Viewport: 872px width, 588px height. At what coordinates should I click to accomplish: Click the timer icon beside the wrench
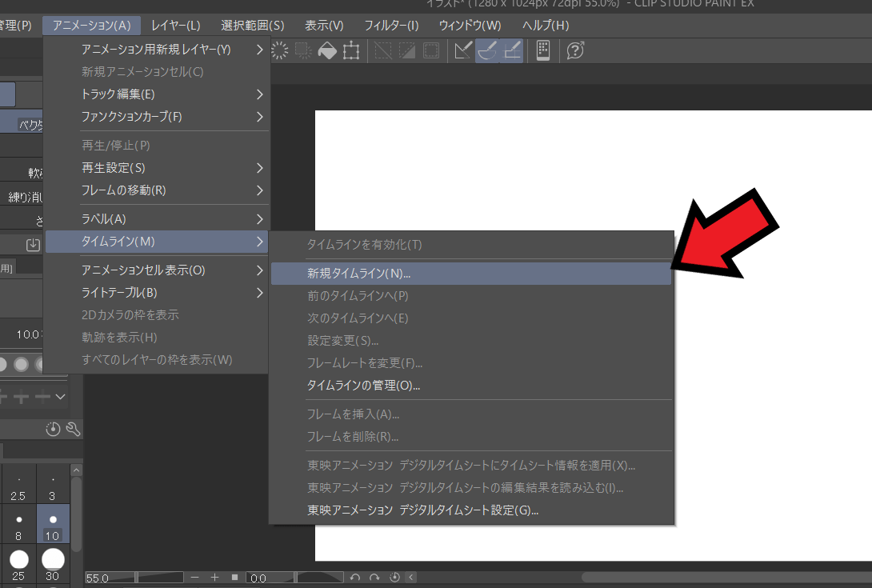coord(52,428)
